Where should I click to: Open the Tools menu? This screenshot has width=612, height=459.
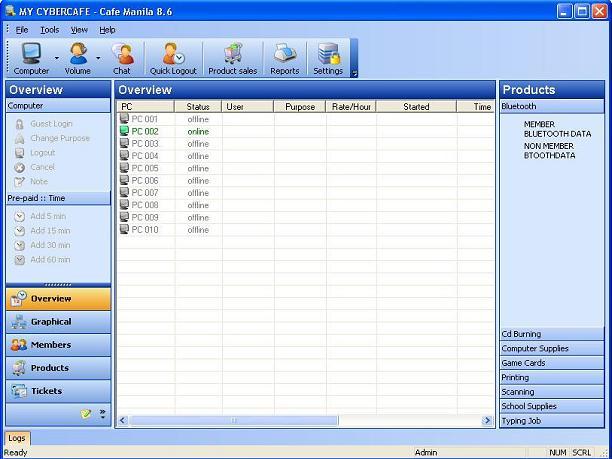click(x=50, y=30)
